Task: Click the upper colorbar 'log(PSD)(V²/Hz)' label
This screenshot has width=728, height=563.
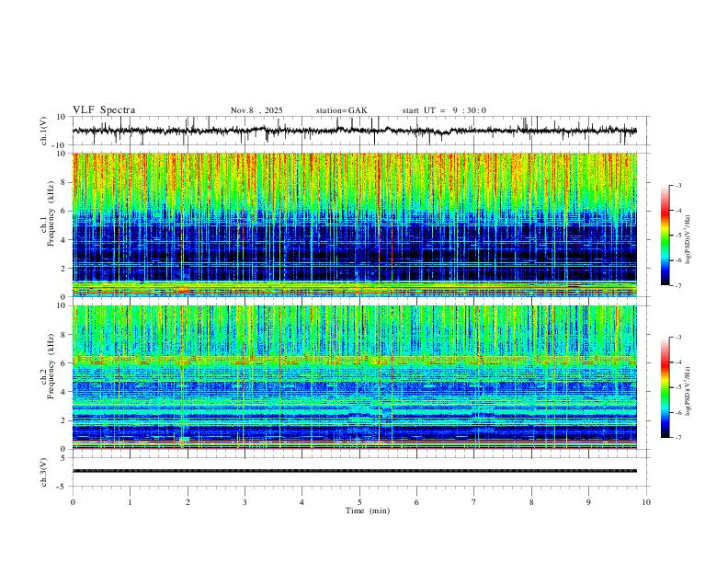Action: 688,239
